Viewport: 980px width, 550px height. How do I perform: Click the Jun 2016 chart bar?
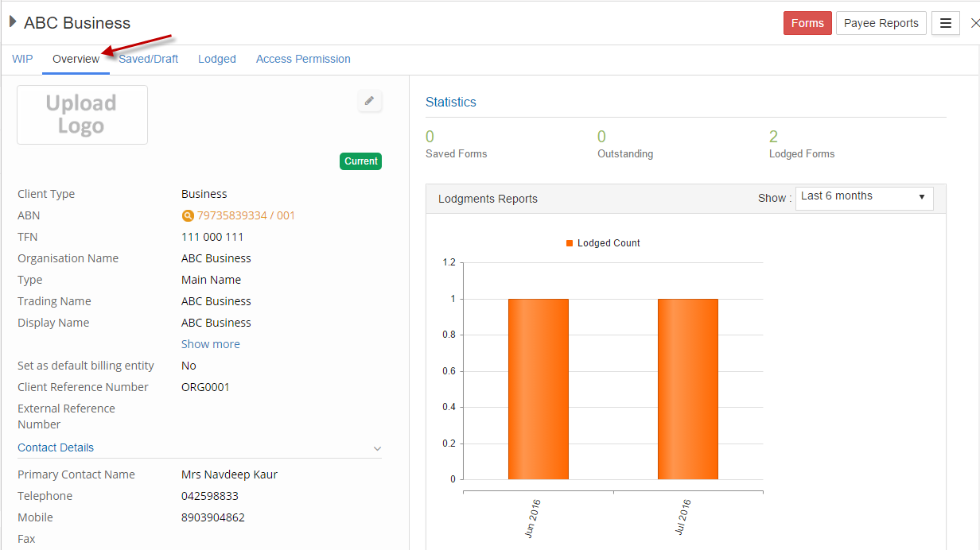[539, 389]
